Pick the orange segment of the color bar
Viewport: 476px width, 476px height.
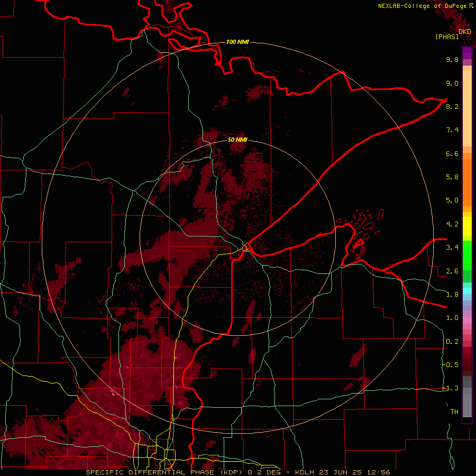(467, 183)
